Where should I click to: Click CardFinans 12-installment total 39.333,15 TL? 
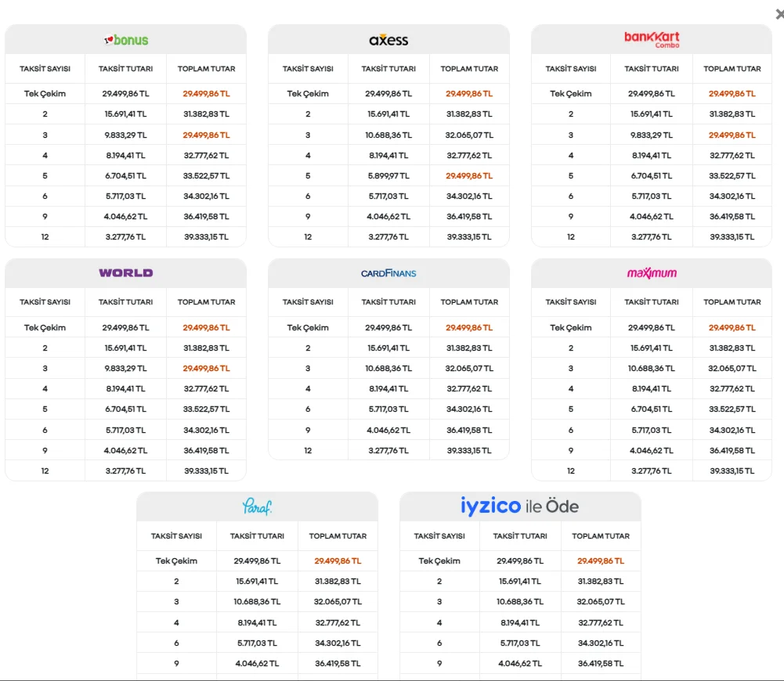tap(469, 450)
